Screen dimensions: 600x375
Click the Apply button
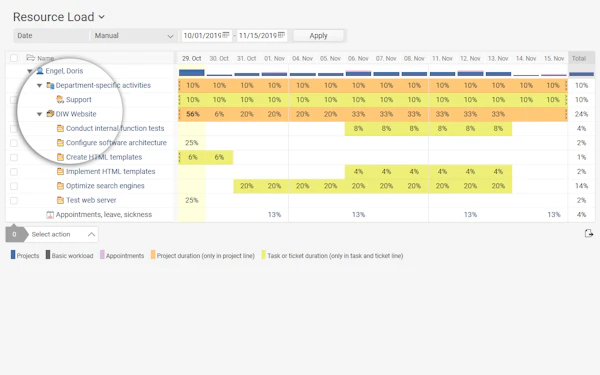tap(318, 36)
